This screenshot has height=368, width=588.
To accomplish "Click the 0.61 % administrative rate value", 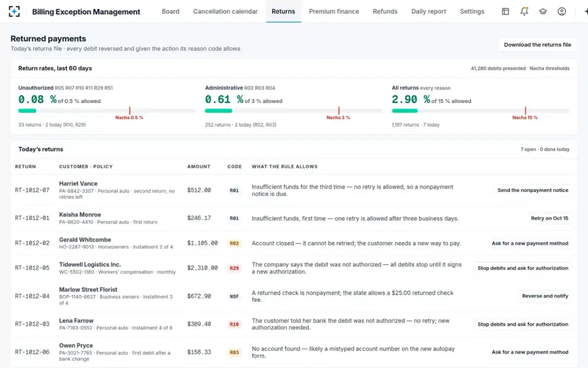I will 224,100.
